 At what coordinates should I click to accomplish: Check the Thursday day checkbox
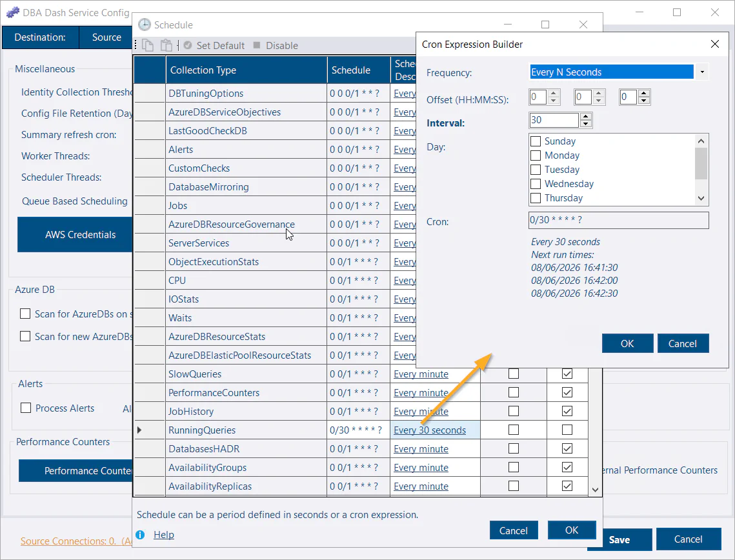click(x=536, y=198)
